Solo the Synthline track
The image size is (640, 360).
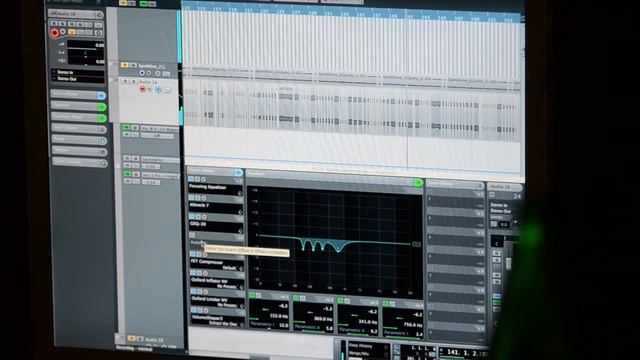(x=133, y=65)
